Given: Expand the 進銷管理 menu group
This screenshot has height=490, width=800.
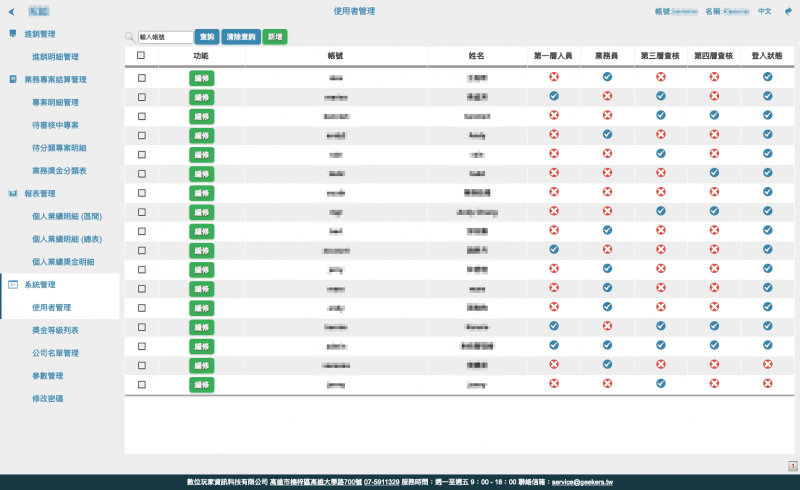Looking at the screenshot, I should [x=40, y=34].
